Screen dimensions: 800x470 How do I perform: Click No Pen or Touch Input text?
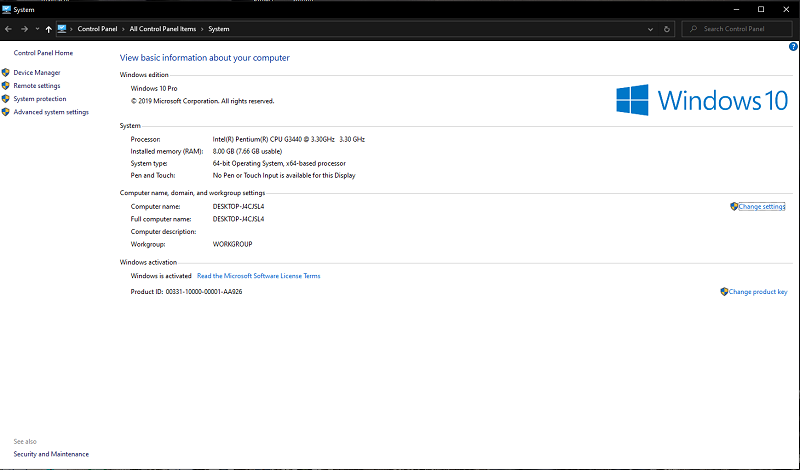click(x=284, y=176)
